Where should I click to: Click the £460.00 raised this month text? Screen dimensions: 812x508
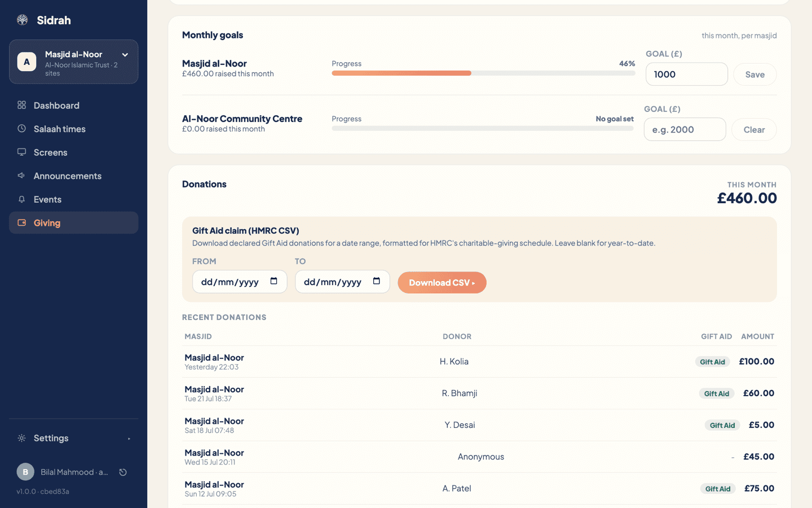[x=228, y=74]
